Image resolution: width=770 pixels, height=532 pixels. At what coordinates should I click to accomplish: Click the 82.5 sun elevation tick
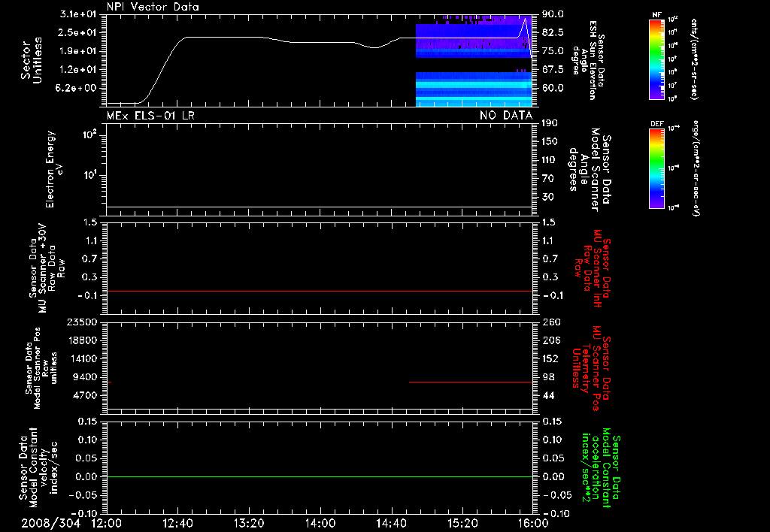pos(553,32)
